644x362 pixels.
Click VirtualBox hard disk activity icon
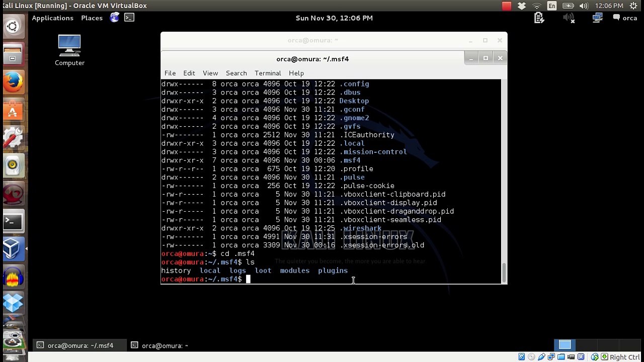tap(521, 357)
